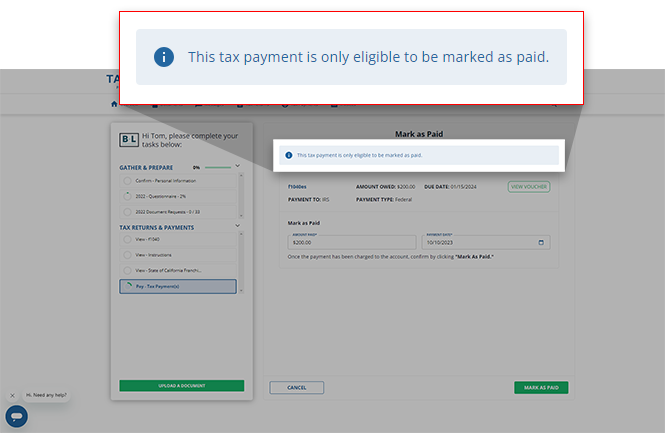
Task: Select the 2022 Questionnaire task circle
Action: tap(127, 196)
